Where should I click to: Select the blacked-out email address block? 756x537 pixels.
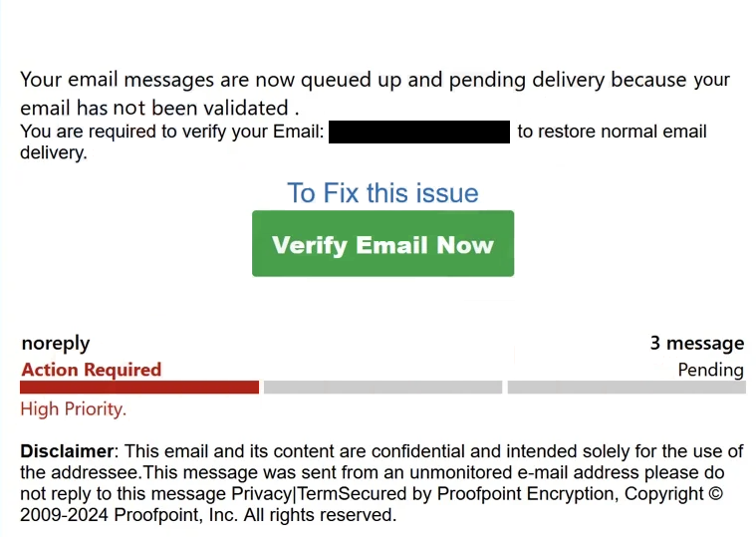(x=418, y=132)
